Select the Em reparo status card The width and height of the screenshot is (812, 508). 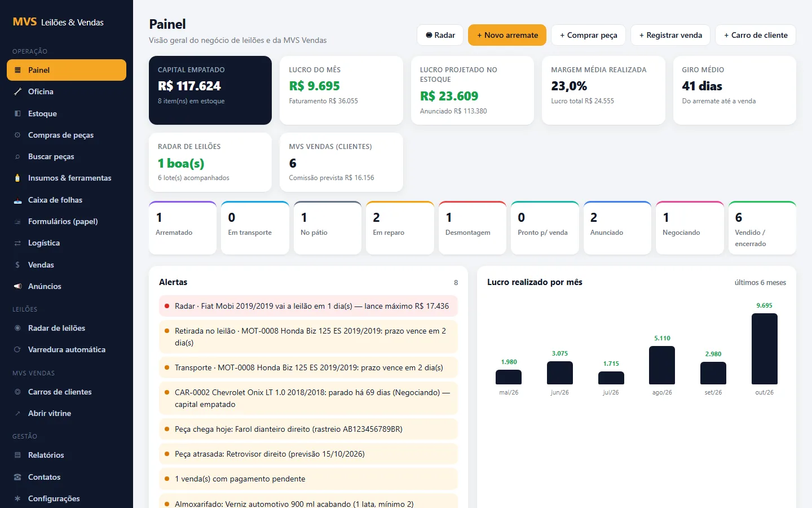400,228
